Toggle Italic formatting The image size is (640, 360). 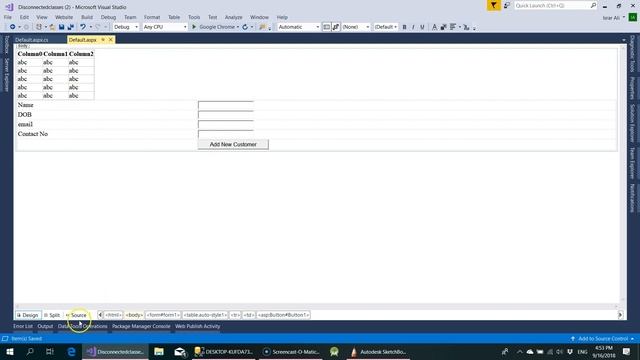(413, 27)
